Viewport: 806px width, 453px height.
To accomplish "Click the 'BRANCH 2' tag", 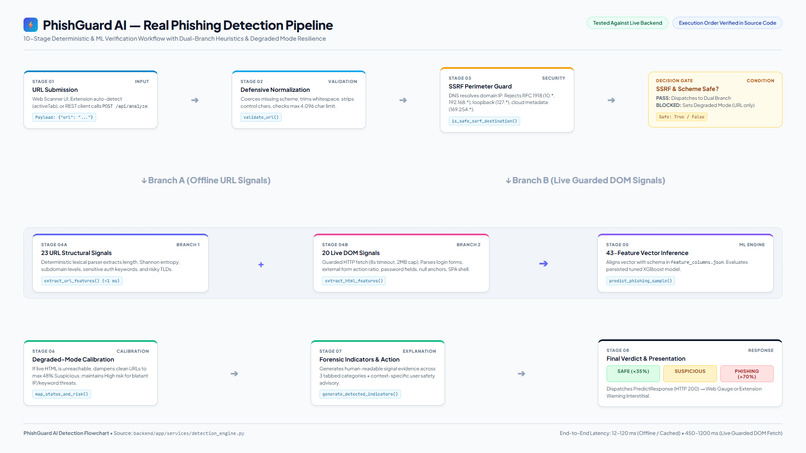I will coord(468,245).
